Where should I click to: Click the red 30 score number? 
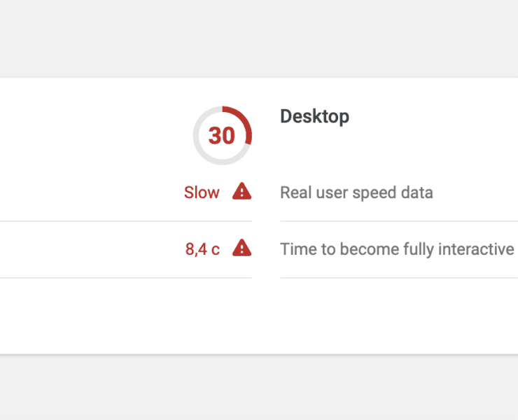[x=222, y=136]
